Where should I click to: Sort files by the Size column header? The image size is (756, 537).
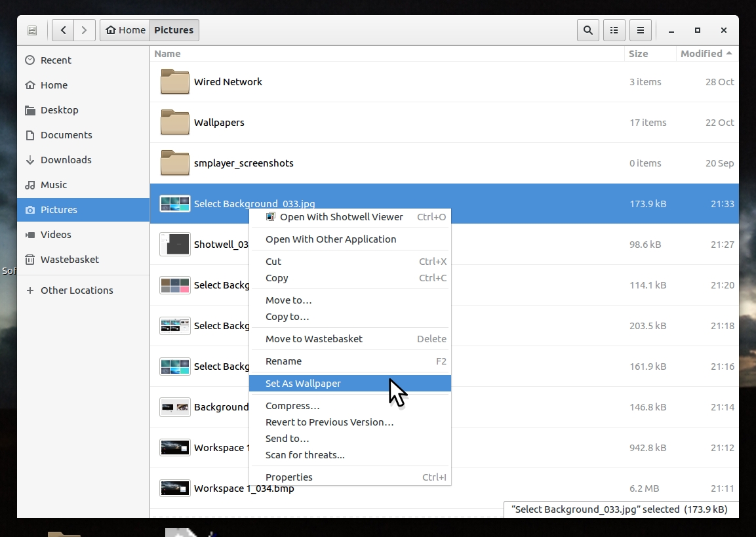tap(638, 54)
